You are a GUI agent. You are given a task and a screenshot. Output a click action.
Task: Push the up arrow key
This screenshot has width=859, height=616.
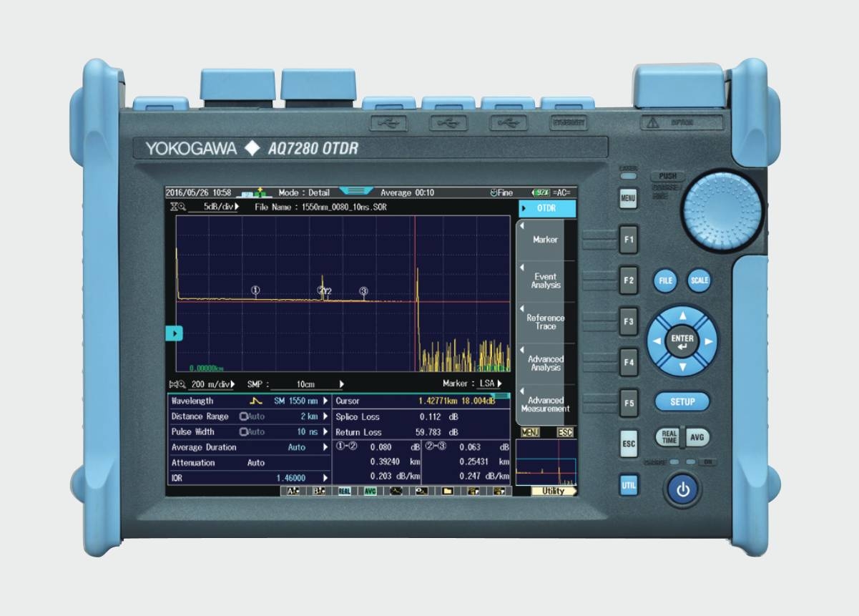682,316
